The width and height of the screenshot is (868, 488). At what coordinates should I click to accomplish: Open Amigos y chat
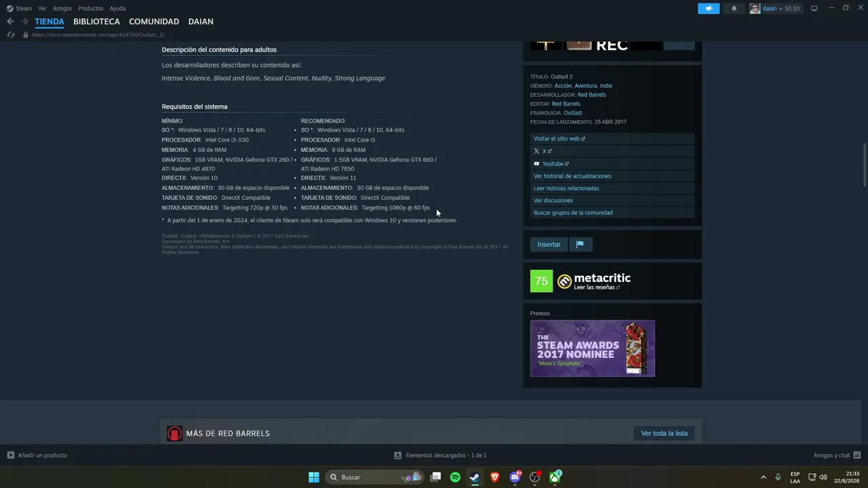[x=837, y=455]
